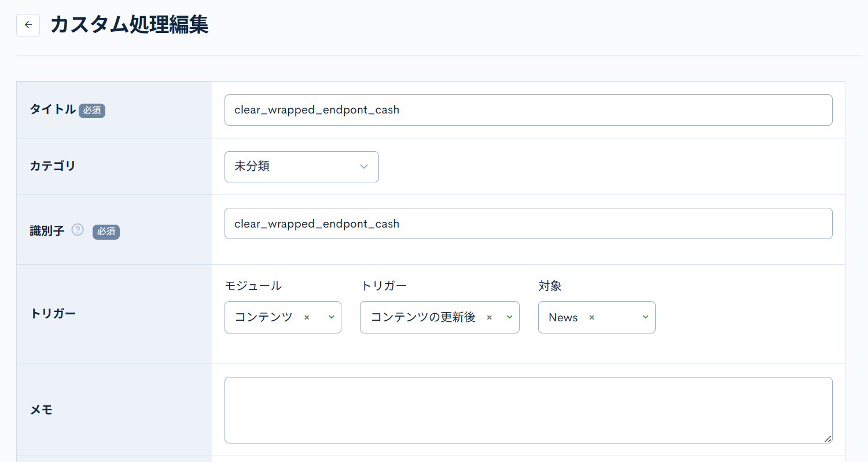Viewport: 868px width, 462px height.
Task: Click the カスタム処理編集 page heading
Action: (129, 25)
